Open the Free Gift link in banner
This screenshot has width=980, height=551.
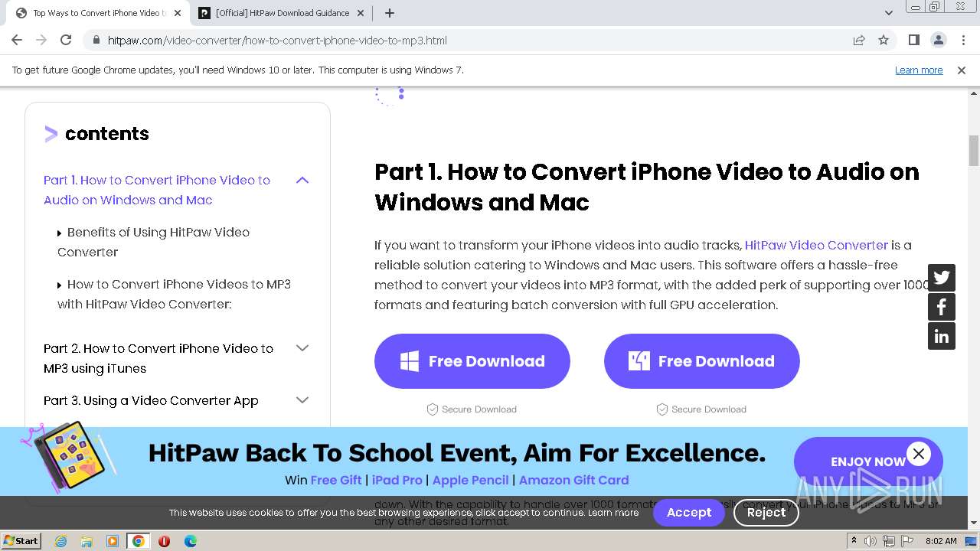coord(336,481)
